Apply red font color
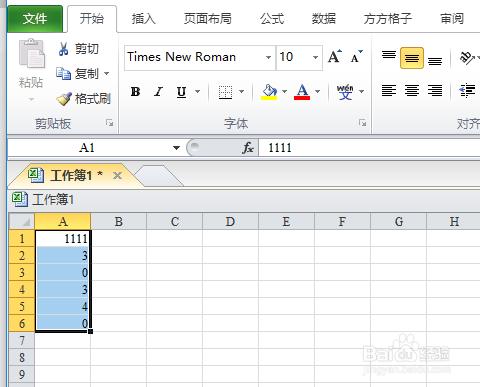Viewport: 480px width, 387px height. [x=302, y=92]
